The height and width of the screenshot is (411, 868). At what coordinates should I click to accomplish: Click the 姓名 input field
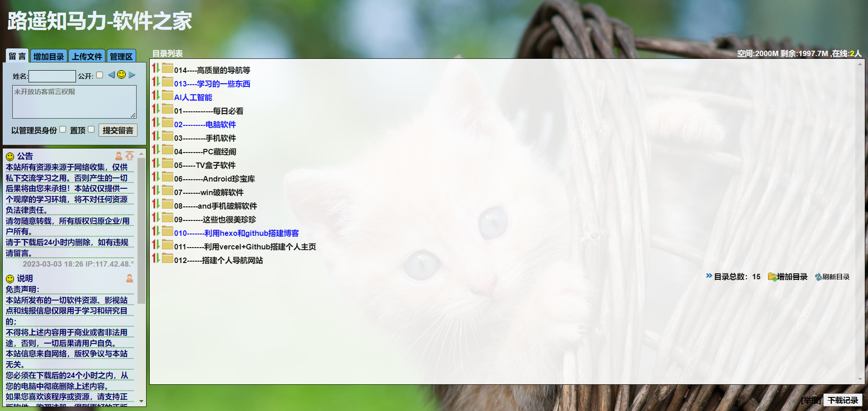pos(52,76)
